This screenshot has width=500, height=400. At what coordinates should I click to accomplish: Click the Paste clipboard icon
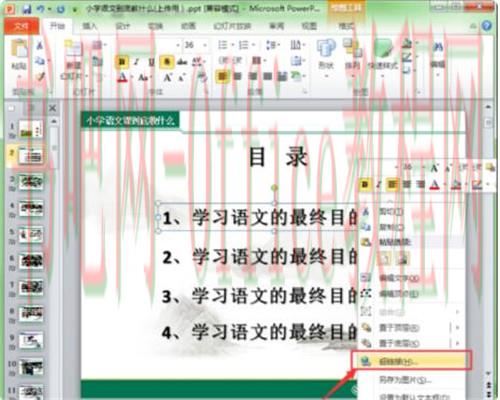point(19,48)
